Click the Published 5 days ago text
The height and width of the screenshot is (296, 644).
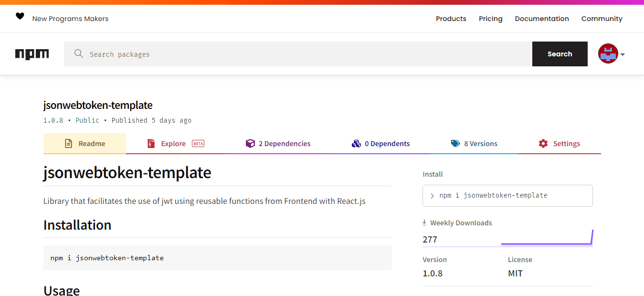point(151,120)
